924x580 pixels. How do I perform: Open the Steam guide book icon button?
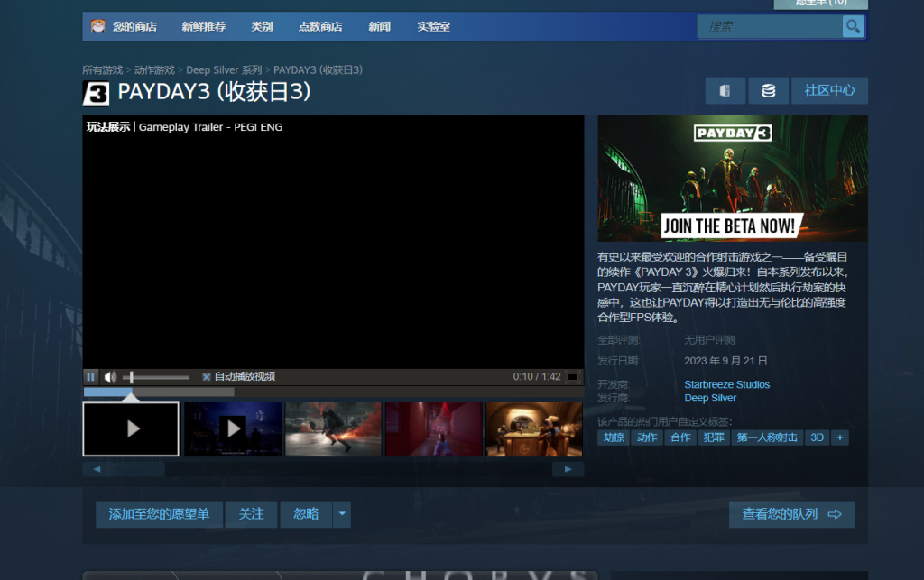pos(725,91)
